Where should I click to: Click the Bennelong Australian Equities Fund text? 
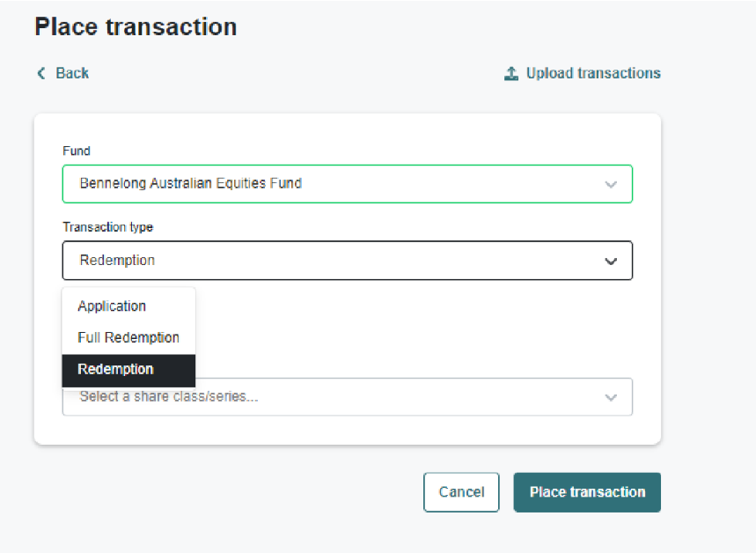click(190, 183)
